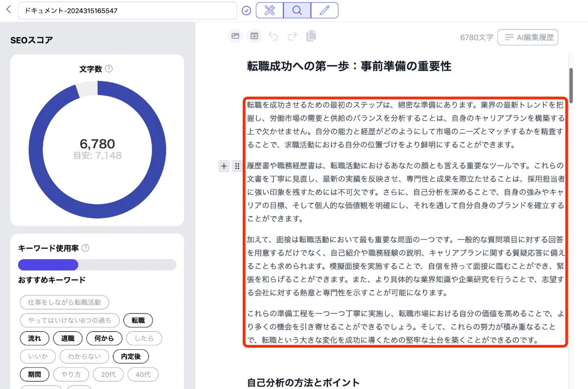The image size is (588, 389).
Task: Click the キーワード使用率 progress bar
Action: point(97,265)
